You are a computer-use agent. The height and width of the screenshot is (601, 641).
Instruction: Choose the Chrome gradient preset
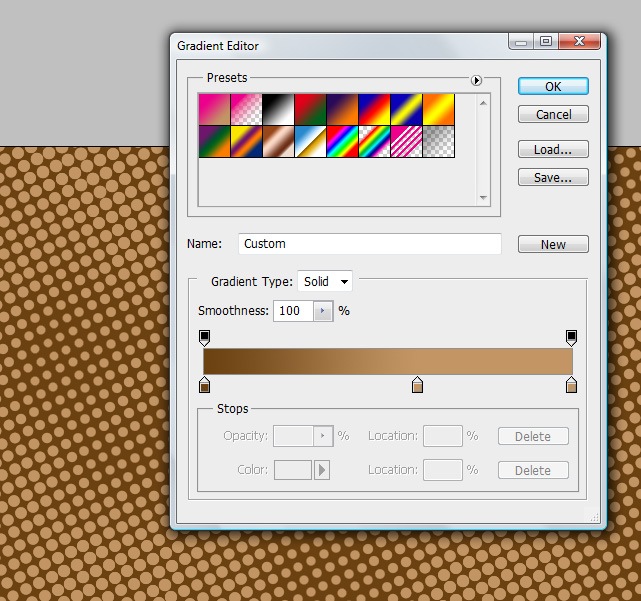(311, 140)
